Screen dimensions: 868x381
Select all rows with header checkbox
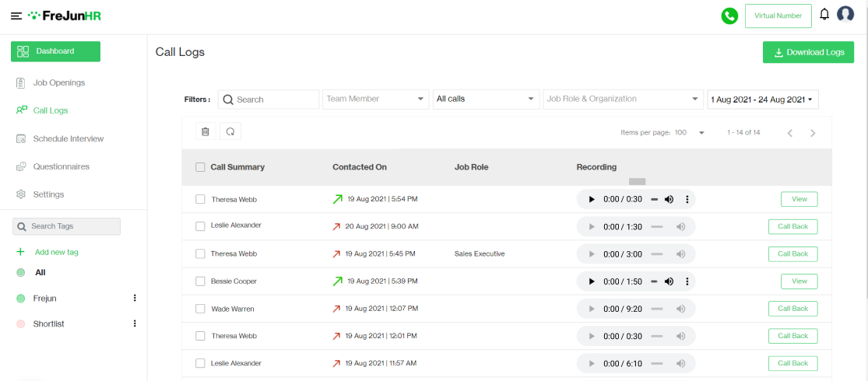tap(200, 167)
